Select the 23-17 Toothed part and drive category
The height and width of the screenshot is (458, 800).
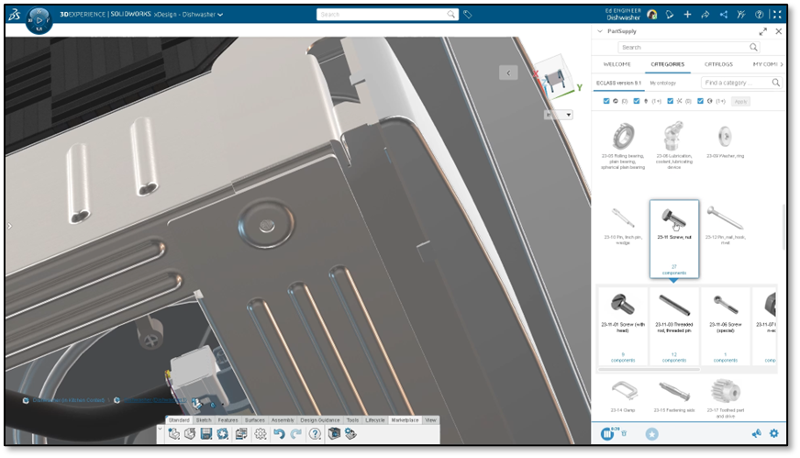[725, 398]
